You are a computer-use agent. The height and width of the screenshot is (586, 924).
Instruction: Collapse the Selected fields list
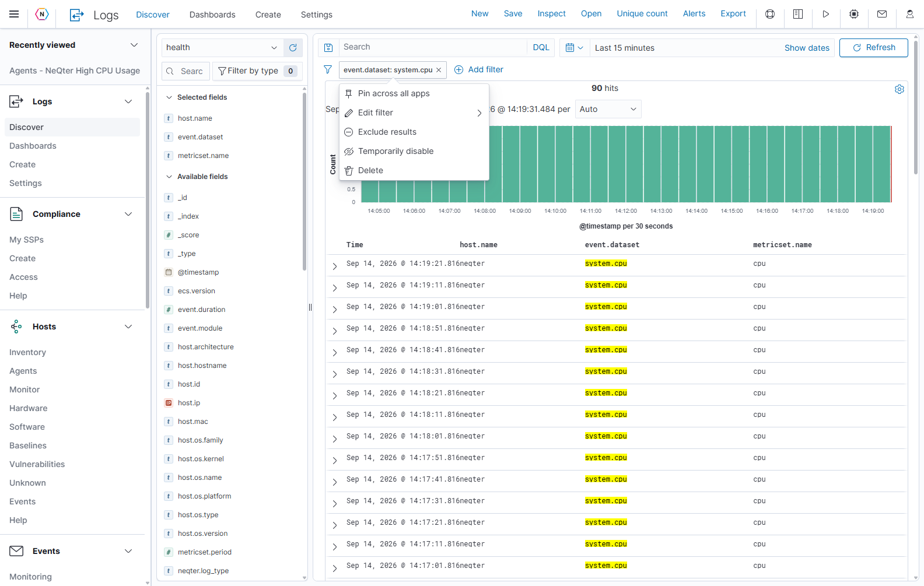[169, 97]
